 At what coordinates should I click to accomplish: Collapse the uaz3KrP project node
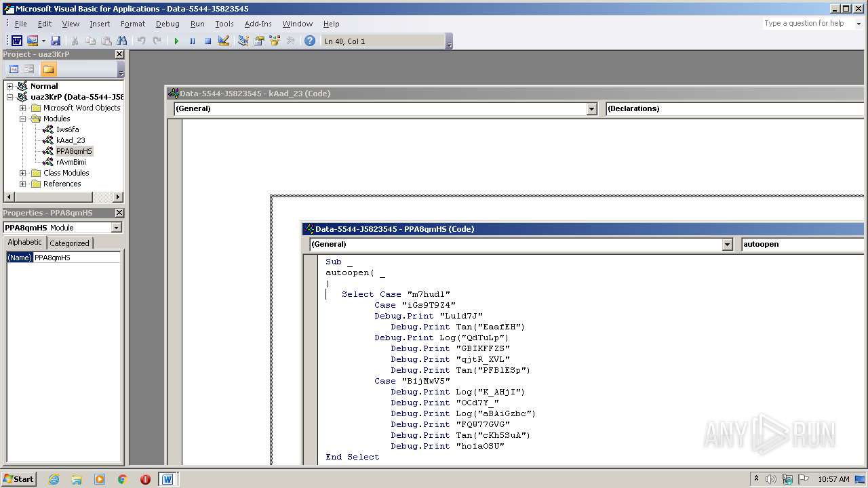pos(9,97)
